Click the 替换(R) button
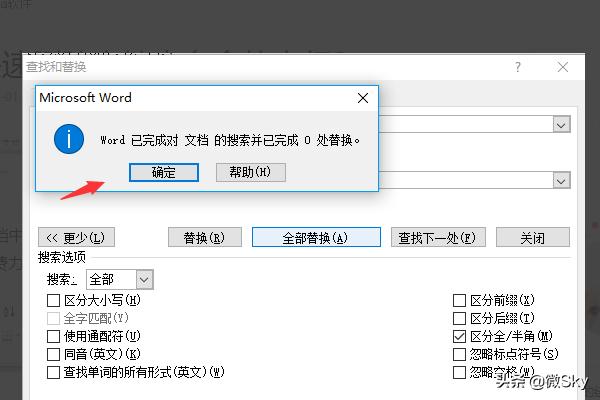 point(204,237)
